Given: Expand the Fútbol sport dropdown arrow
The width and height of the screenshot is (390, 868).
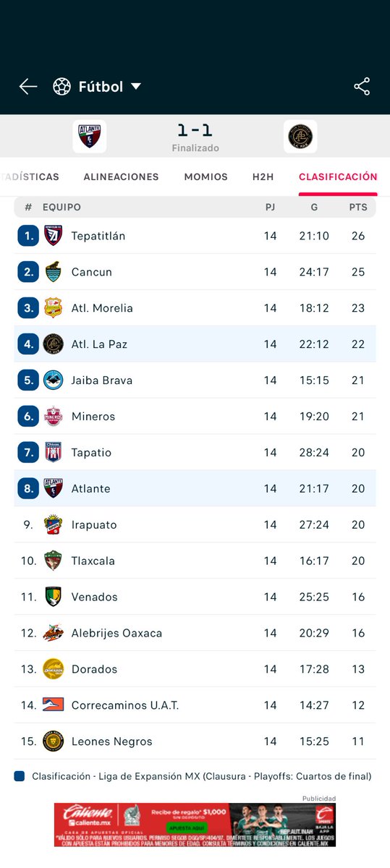Looking at the screenshot, I should coord(136,87).
